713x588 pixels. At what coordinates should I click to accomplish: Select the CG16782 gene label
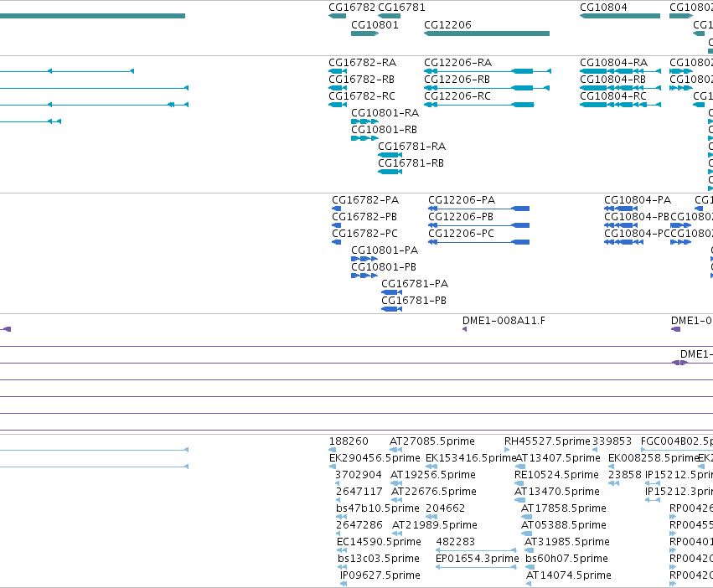[x=352, y=8]
